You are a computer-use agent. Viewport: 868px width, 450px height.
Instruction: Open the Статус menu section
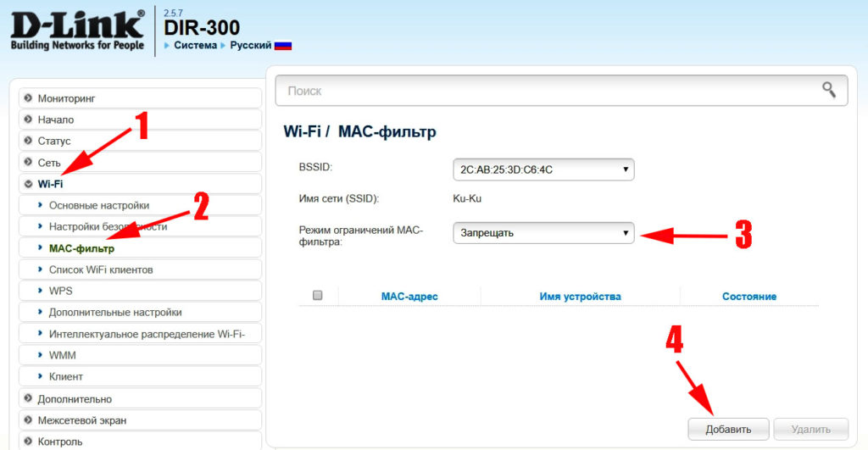pyautogui.click(x=140, y=141)
